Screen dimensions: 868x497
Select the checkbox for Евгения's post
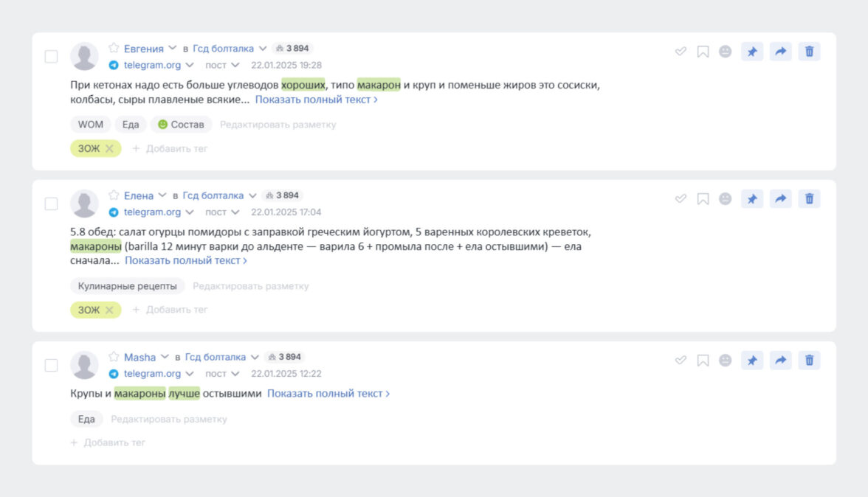point(51,56)
